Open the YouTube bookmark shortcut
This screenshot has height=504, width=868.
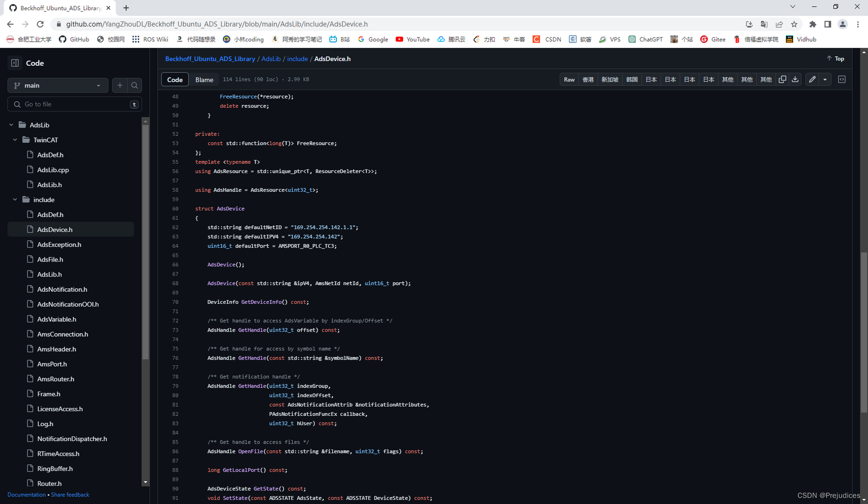pyautogui.click(x=412, y=39)
